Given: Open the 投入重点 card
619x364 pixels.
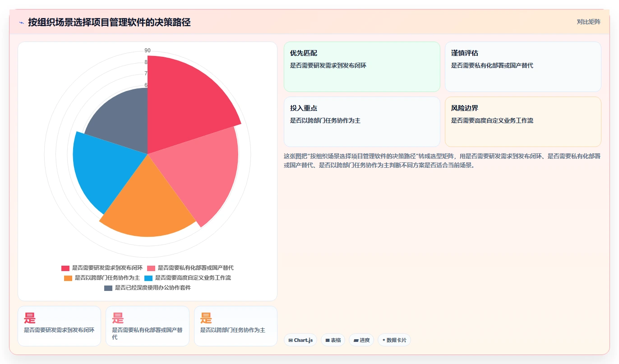Looking at the screenshot, I should coord(362,122).
